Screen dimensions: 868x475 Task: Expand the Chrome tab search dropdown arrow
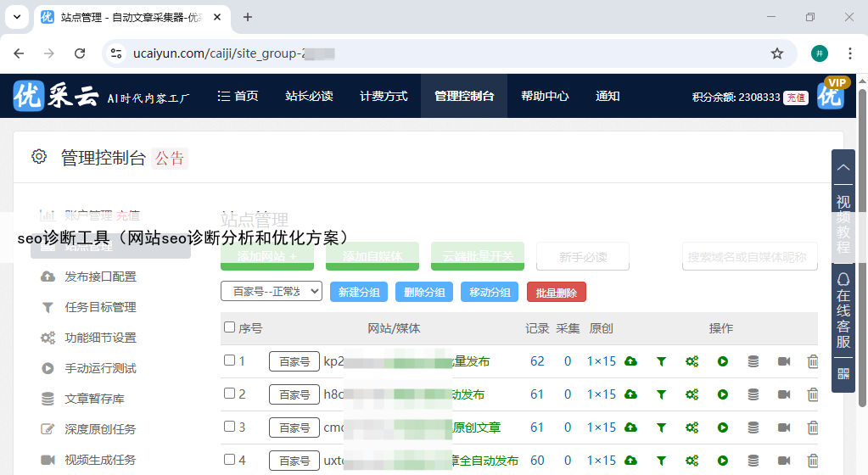tap(16, 17)
